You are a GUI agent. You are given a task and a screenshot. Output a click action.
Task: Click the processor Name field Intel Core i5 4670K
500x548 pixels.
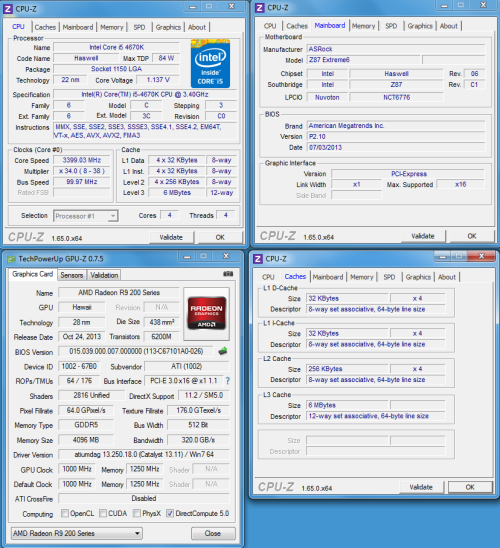(x=116, y=47)
